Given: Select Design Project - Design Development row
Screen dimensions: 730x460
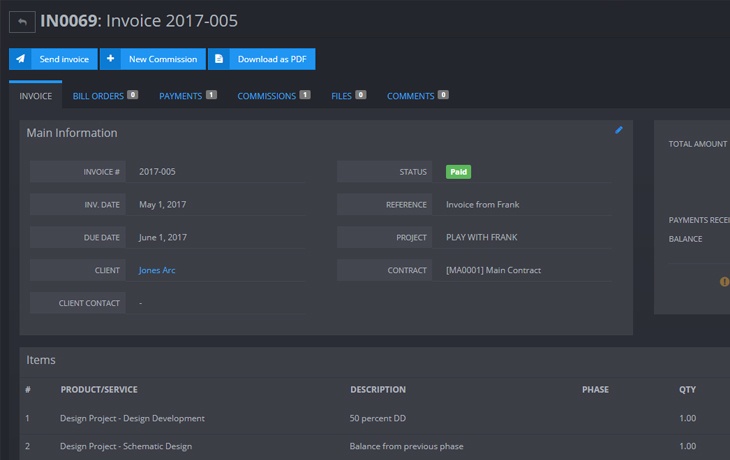Looking at the screenshot, I should (x=375, y=418).
